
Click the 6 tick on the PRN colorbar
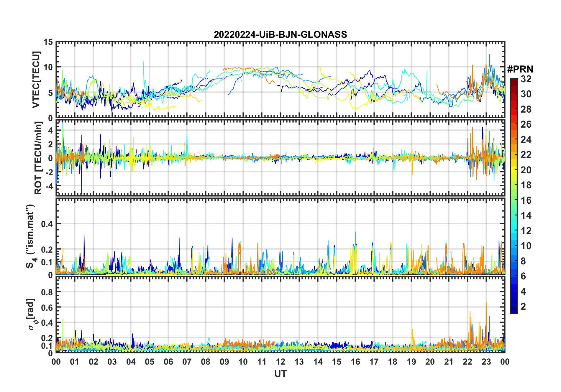[x=524, y=276]
